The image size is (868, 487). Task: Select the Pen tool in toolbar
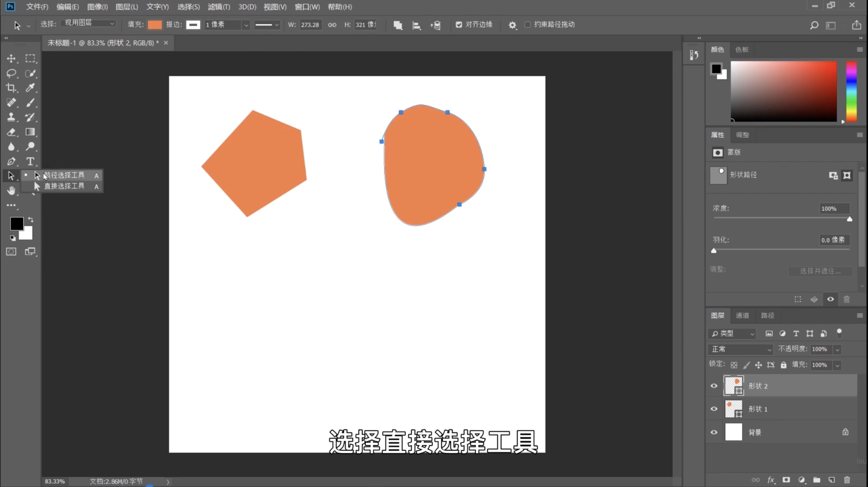11,162
